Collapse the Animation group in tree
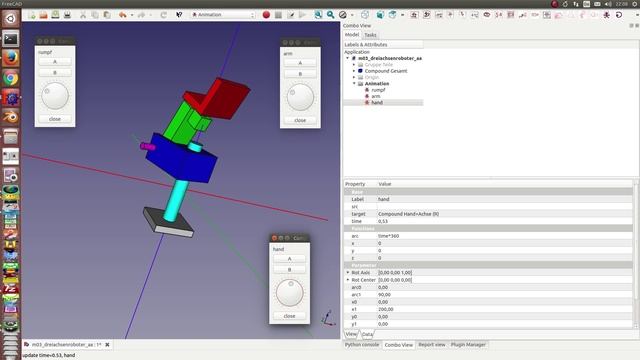 (x=354, y=83)
